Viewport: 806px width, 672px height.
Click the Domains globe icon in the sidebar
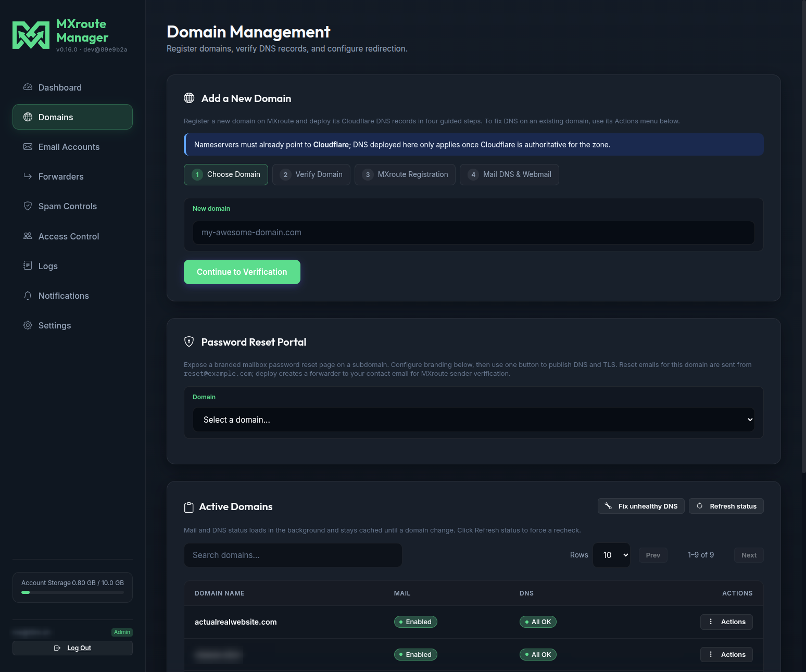pyautogui.click(x=28, y=117)
